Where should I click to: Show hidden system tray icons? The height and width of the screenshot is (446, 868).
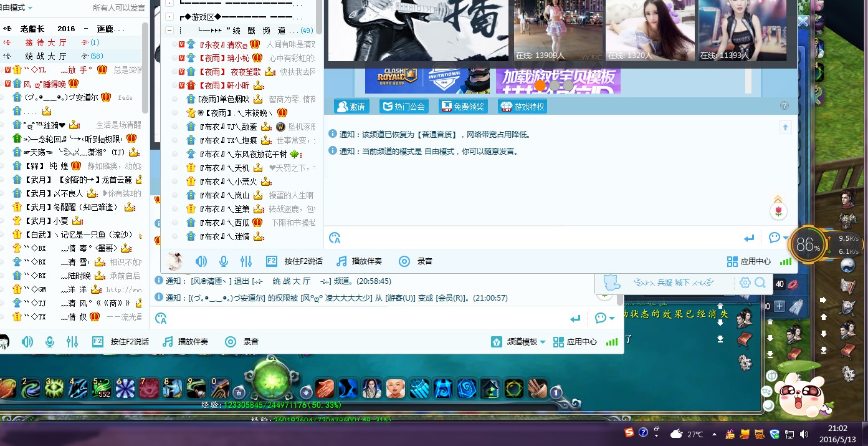[x=714, y=434]
